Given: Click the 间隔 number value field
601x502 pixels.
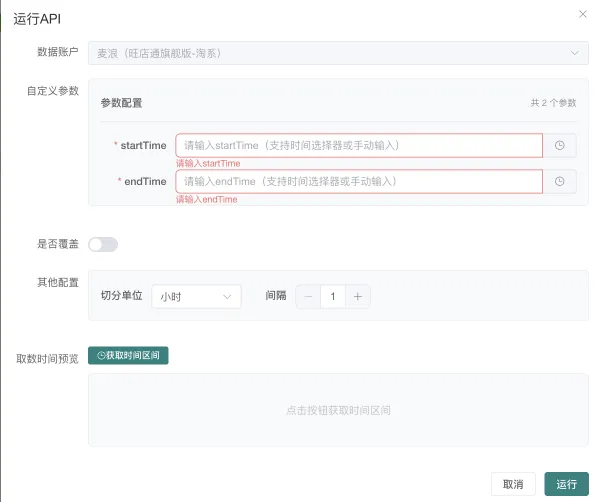Looking at the screenshot, I should coord(333,296).
